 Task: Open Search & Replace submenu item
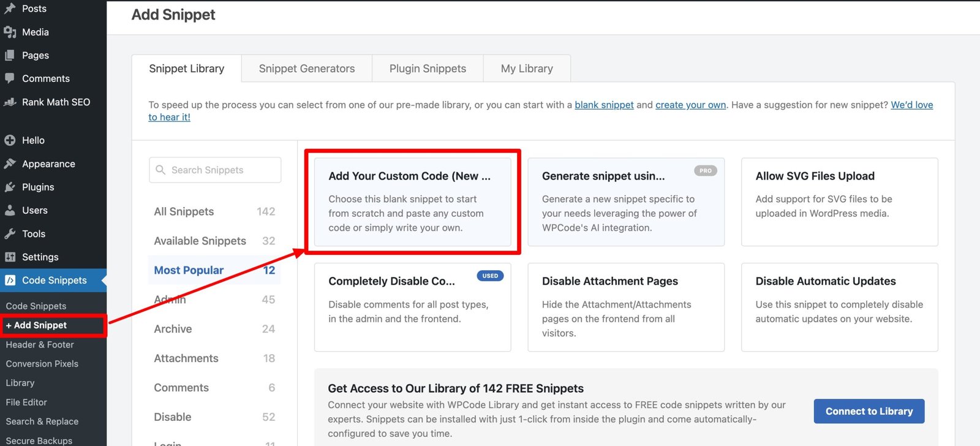(x=42, y=421)
